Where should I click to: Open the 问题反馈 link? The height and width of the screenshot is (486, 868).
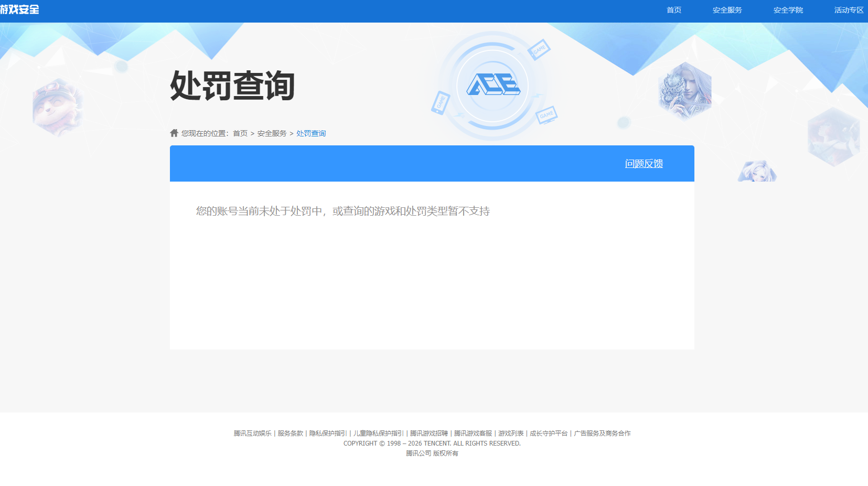644,164
